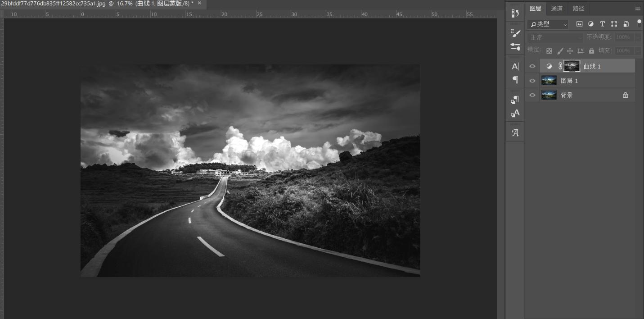Switch to the 通道 tab
The image size is (644, 319).
[557, 8]
